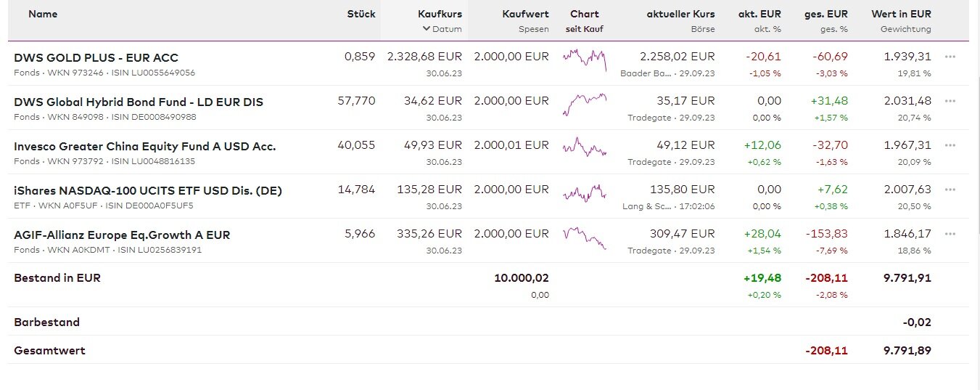
Task: Sort table by Stück column
Action: tap(361, 14)
